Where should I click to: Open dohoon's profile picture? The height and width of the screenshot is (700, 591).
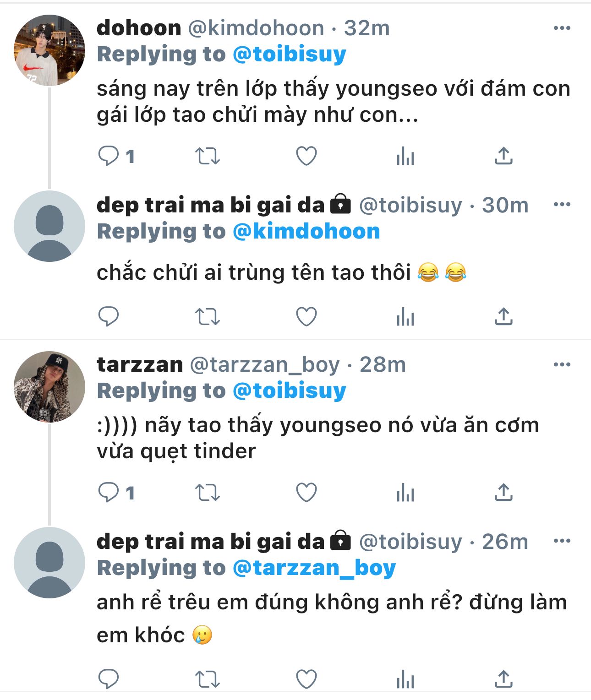point(49,50)
